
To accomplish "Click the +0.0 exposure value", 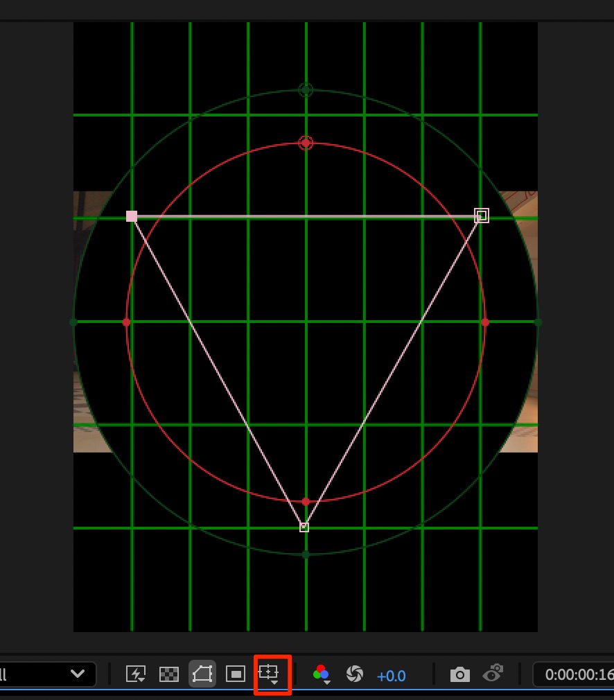I will (391, 676).
